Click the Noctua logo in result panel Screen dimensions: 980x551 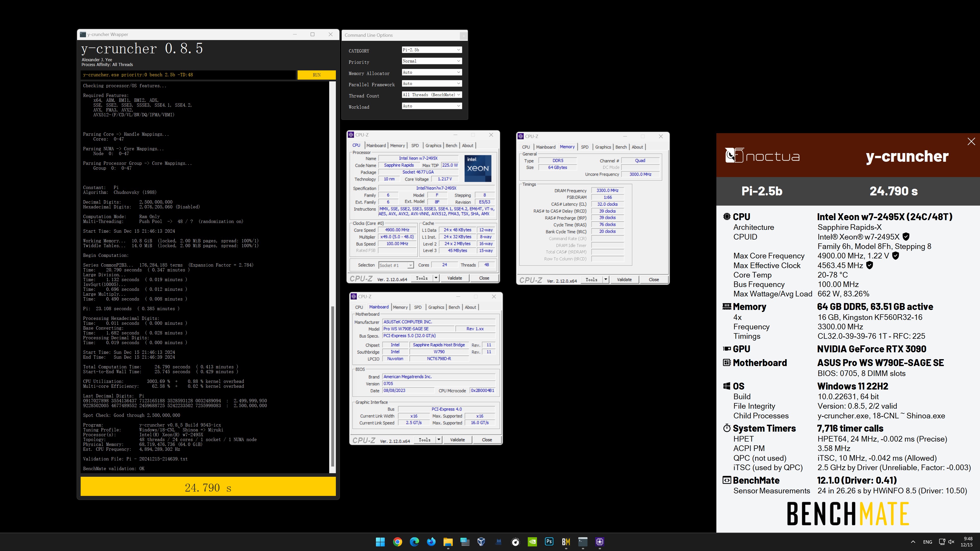click(762, 156)
